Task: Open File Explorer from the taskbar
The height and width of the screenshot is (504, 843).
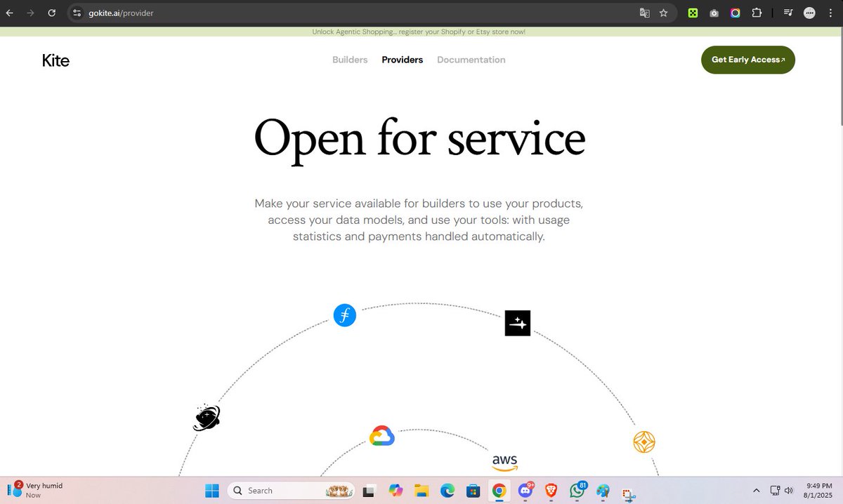Action: coord(421,491)
